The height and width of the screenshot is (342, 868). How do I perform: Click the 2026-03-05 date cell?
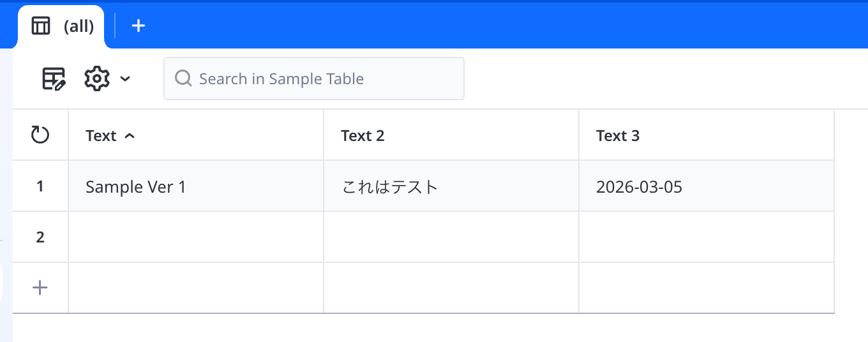click(706, 186)
